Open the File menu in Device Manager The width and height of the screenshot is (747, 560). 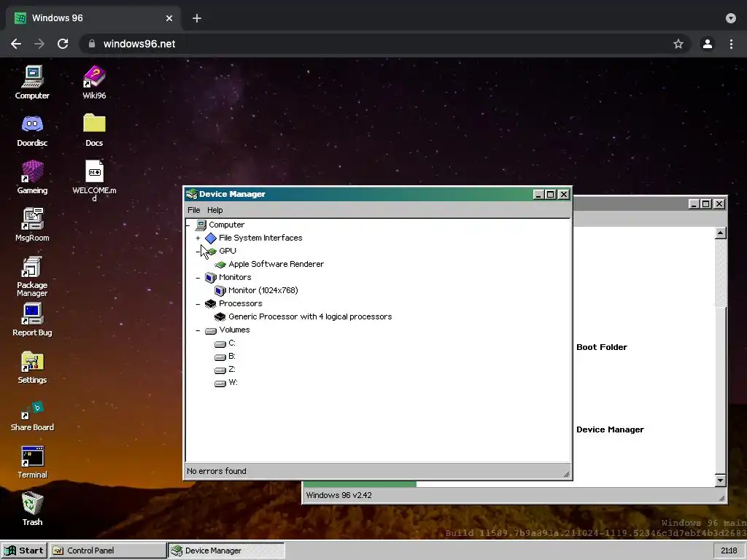tap(193, 210)
